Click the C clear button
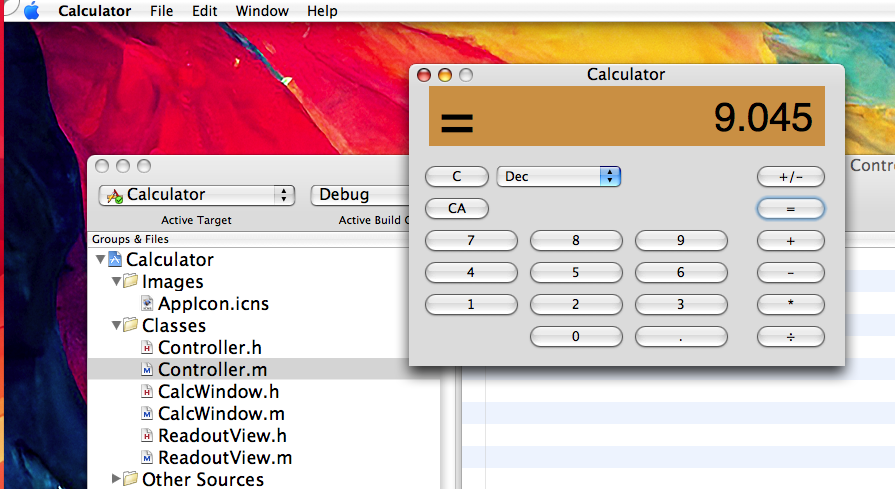The height and width of the screenshot is (489, 895). tap(457, 176)
